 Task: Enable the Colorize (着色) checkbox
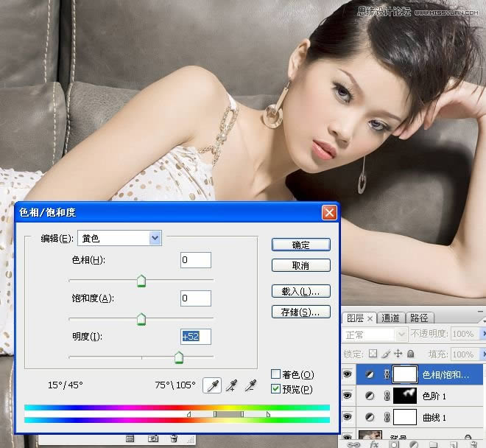[276, 375]
